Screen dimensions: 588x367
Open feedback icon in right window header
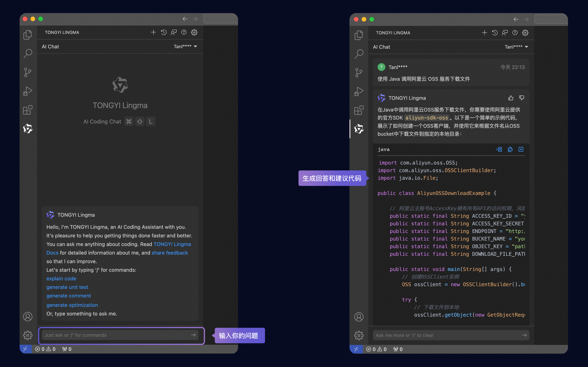coord(505,32)
